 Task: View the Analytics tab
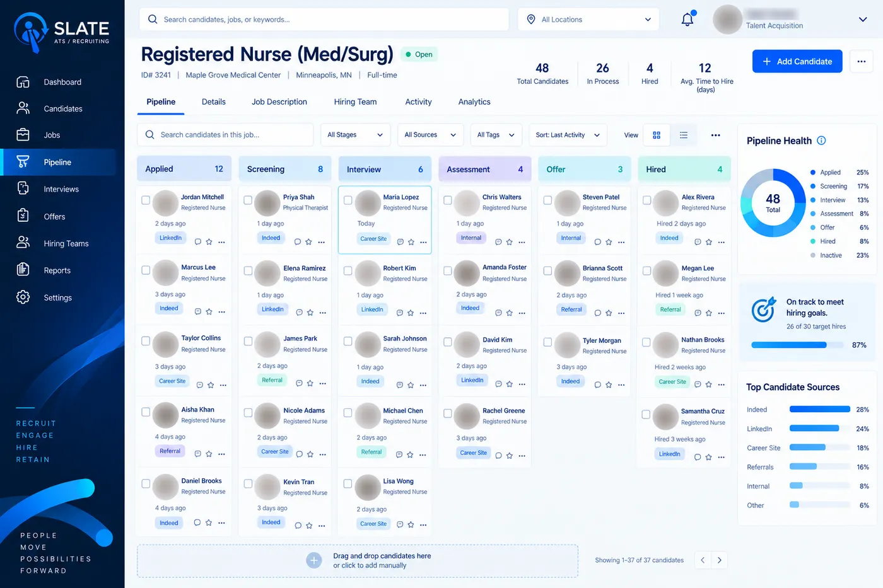pyautogui.click(x=474, y=102)
